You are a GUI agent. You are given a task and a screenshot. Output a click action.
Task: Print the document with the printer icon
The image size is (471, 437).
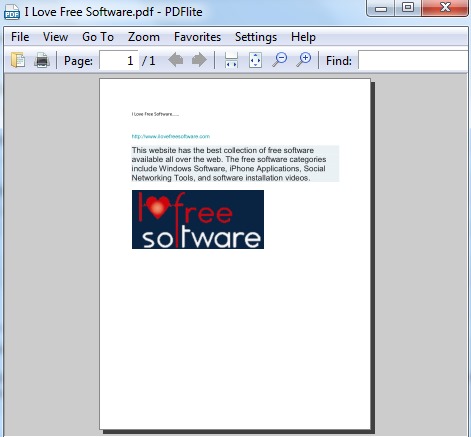click(42, 60)
